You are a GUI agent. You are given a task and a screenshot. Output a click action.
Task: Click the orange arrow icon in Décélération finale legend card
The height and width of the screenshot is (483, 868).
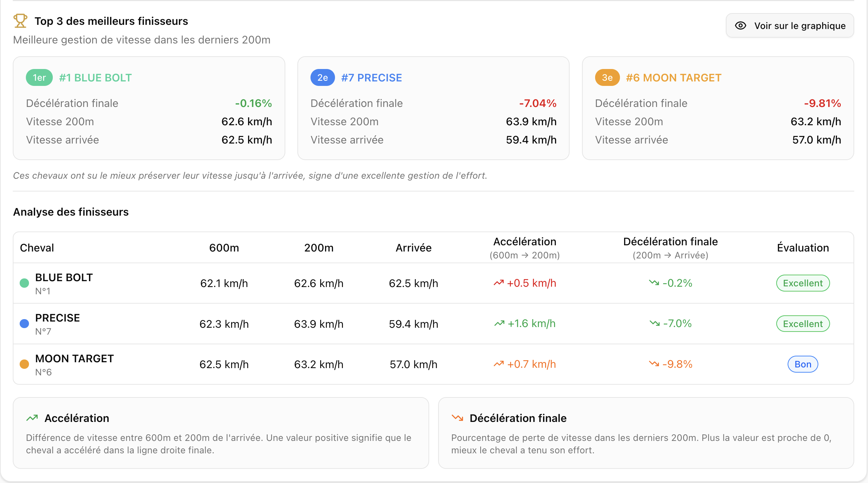tap(457, 418)
